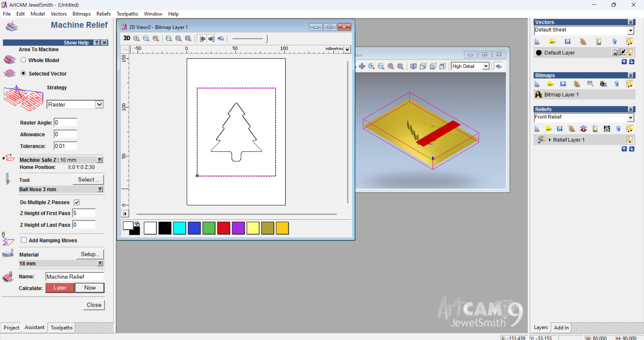Expand Relief Layer 1 triangle
The height and width of the screenshot is (340, 644).
550,140
